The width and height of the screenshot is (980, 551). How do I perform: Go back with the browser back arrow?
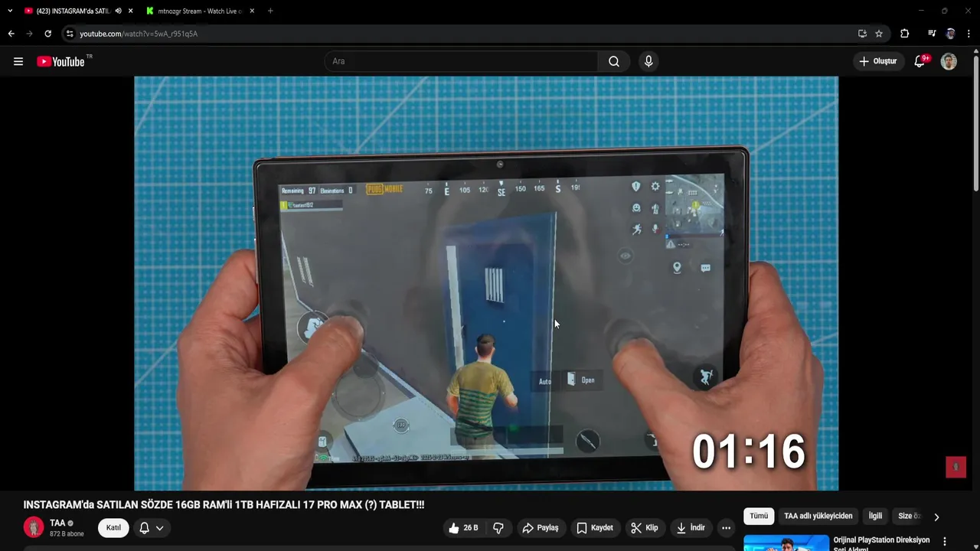pos(11,34)
